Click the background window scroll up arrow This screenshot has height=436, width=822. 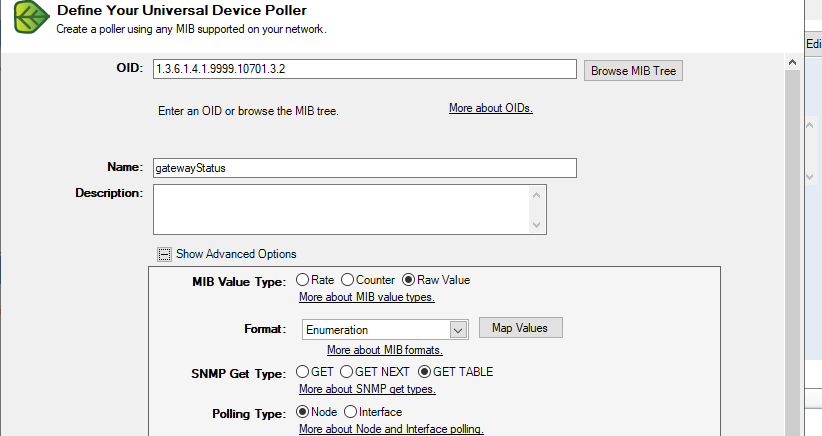(810, 125)
